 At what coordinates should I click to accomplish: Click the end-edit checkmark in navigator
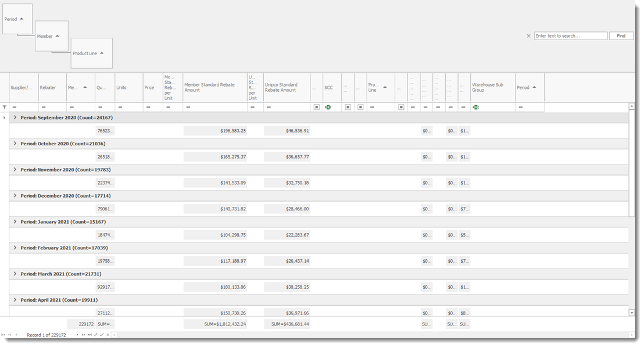102,335
